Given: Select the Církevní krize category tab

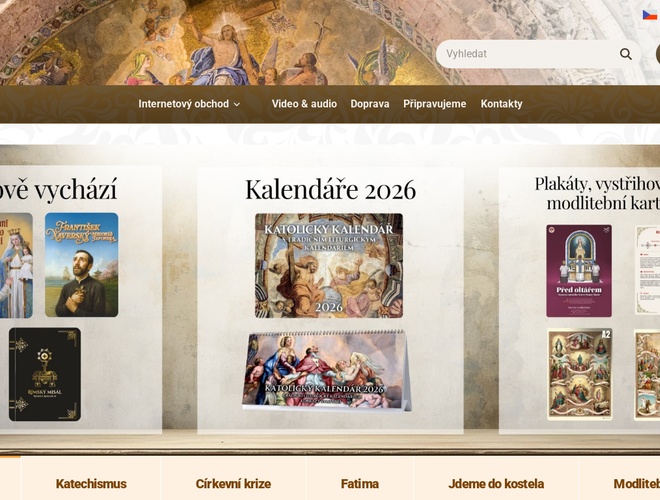Looking at the screenshot, I should 233,484.
